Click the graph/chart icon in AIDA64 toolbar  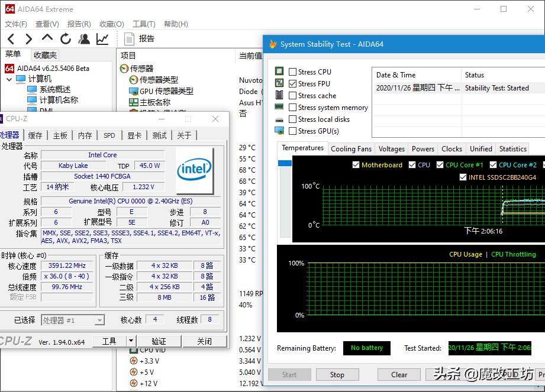(x=101, y=38)
